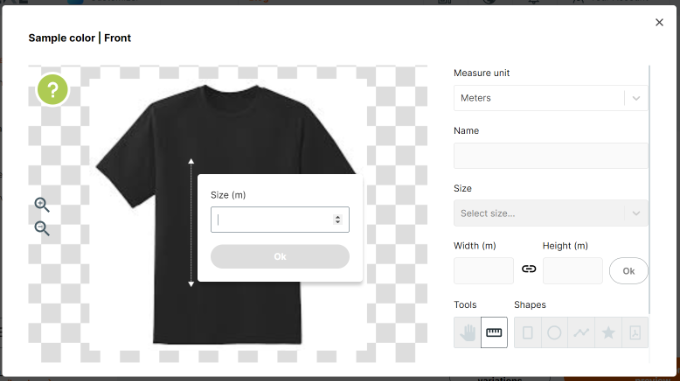
Task: Select the hand pan tool
Action: pyautogui.click(x=468, y=332)
